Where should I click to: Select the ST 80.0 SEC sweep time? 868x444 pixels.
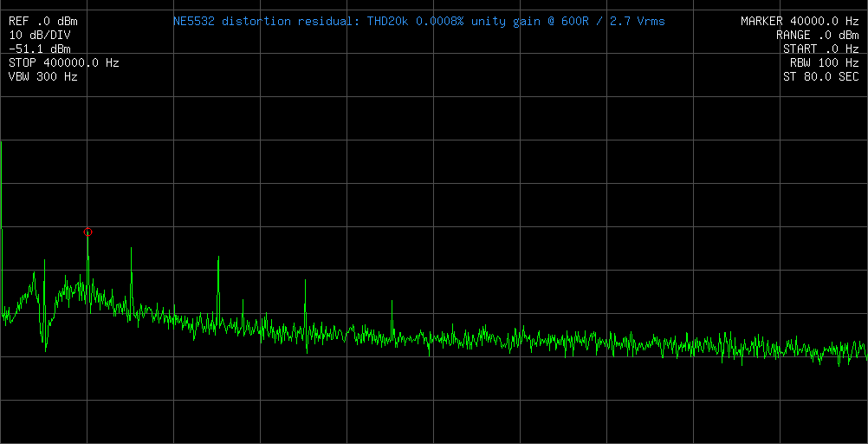coord(821,77)
